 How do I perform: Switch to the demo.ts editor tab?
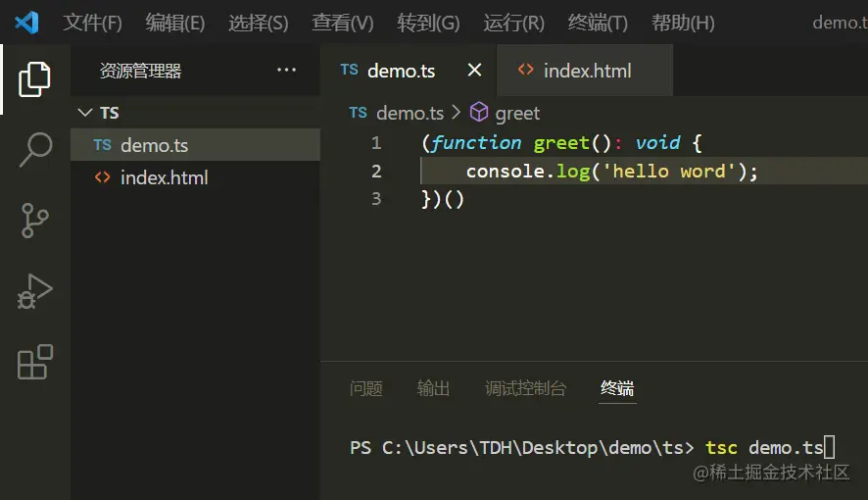[409, 71]
